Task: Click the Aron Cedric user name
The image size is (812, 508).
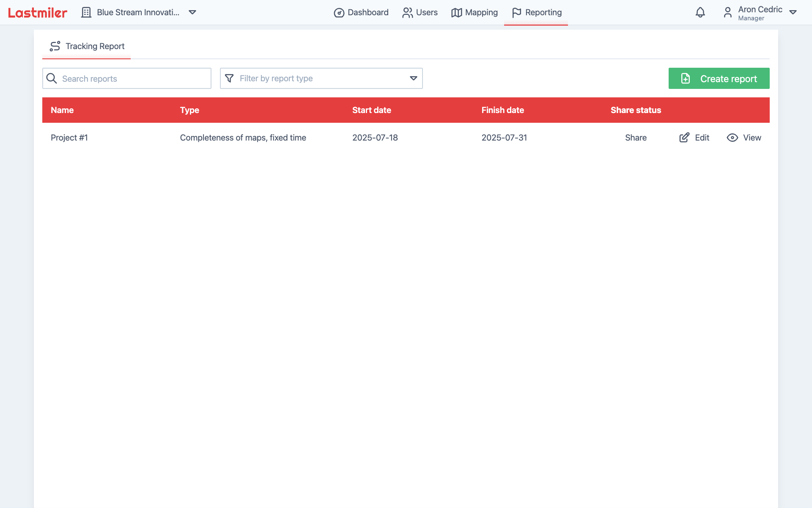Action: click(760, 9)
